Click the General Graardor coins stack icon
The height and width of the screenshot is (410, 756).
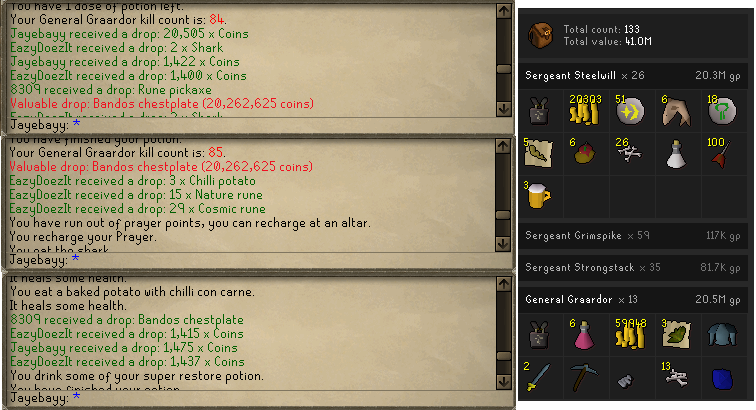(x=630, y=334)
